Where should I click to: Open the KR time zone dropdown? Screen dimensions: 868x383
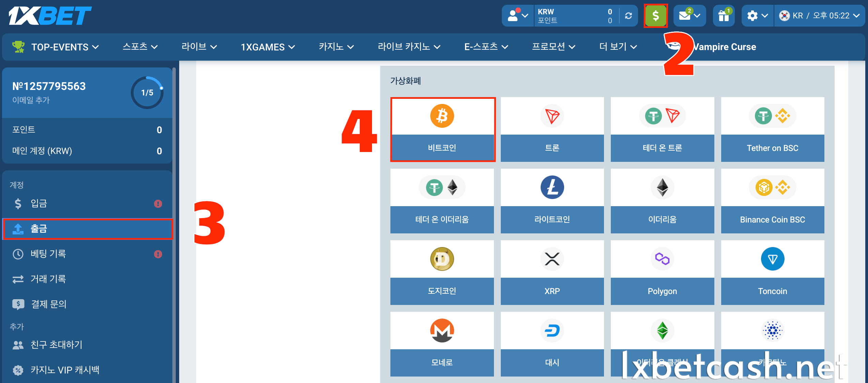(820, 16)
